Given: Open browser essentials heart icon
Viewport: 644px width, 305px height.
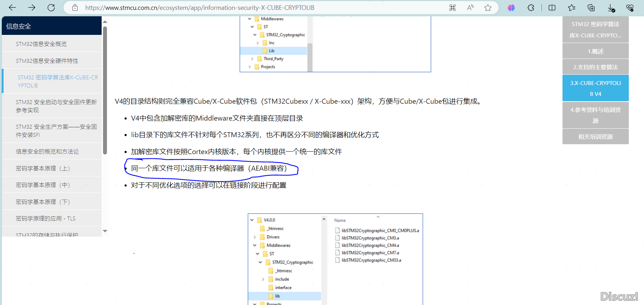Looking at the screenshot, I should pyautogui.click(x=630, y=8).
